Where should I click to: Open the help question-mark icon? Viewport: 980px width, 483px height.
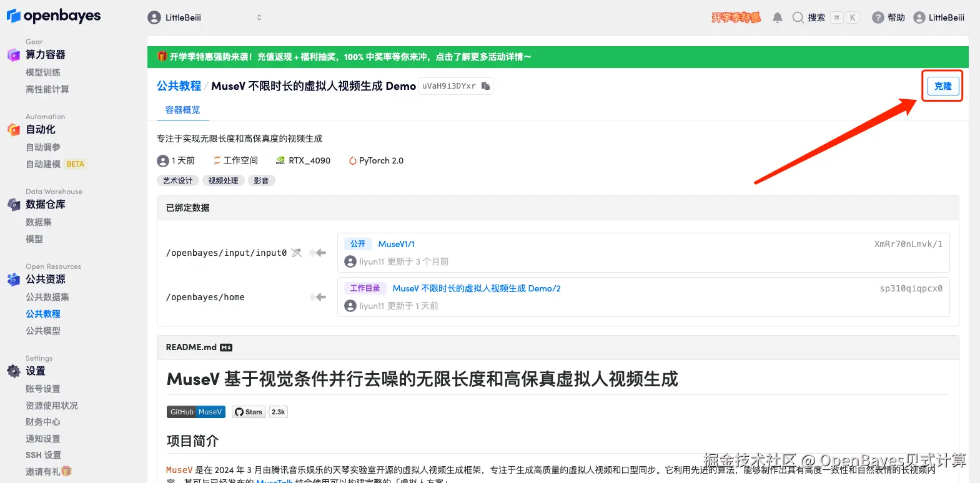pyautogui.click(x=878, y=17)
